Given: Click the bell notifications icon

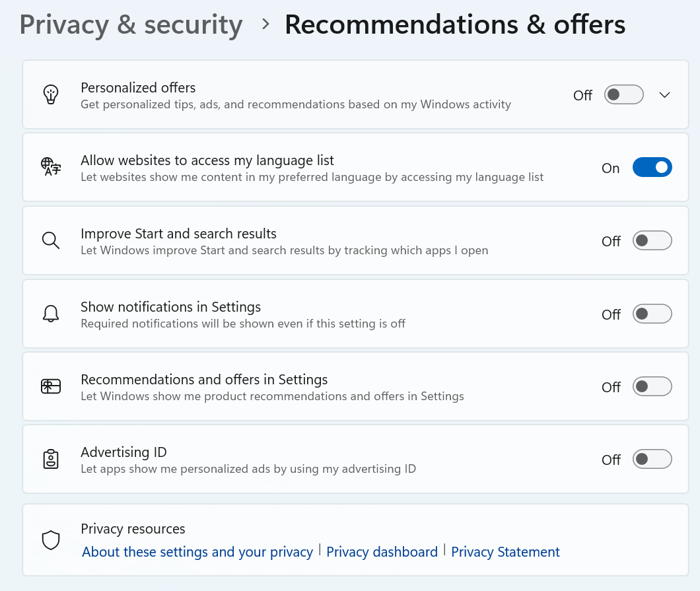Looking at the screenshot, I should coord(51,314).
